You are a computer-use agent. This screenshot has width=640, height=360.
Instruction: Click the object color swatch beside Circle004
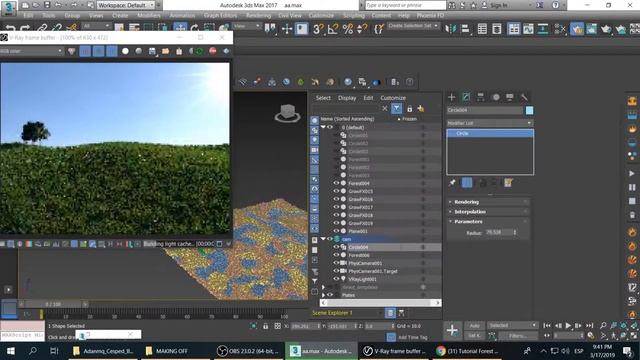[529, 110]
